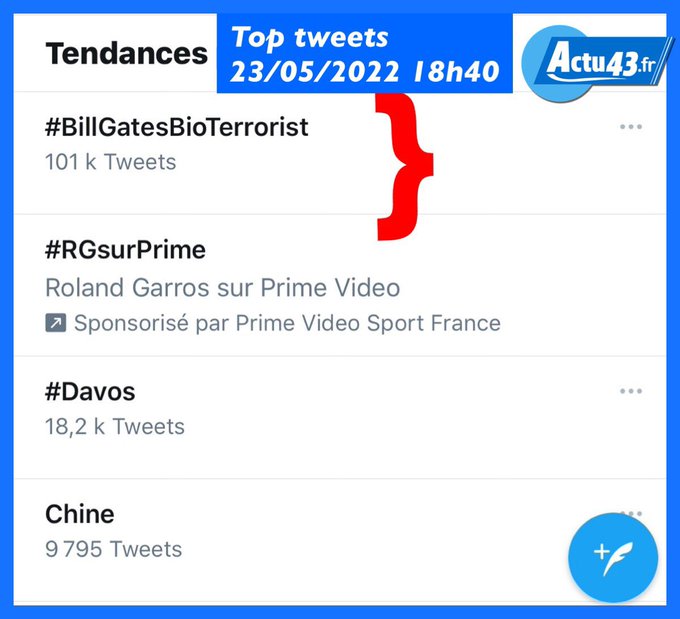Click empty space in the #Davos row

400,410
